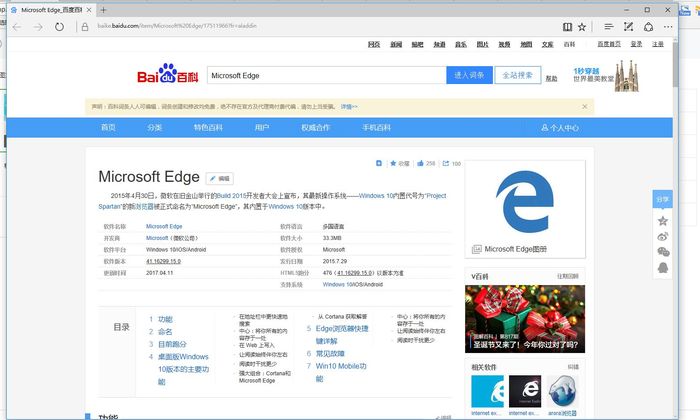
Task: Click the 注册 register link
Action: (658, 44)
